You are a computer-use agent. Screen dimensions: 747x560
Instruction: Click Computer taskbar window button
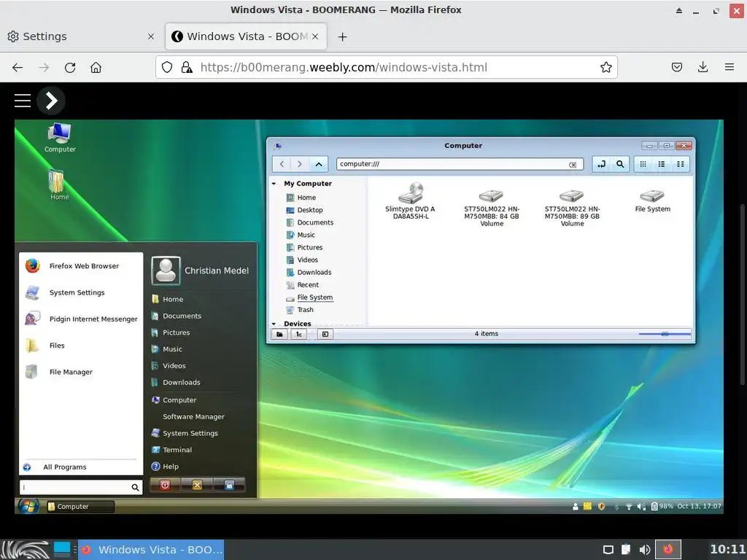pyautogui.click(x=80, y=507)
